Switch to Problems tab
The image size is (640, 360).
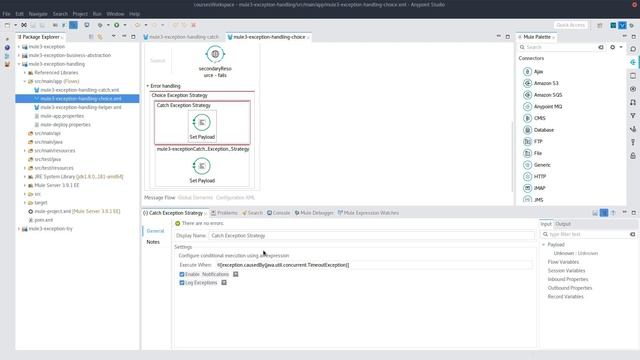point(224,213)
